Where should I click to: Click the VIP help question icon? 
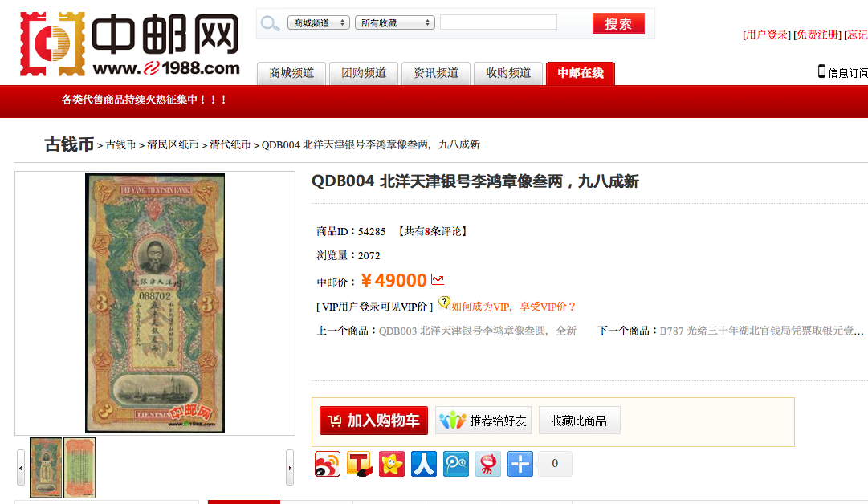[444, 302]
